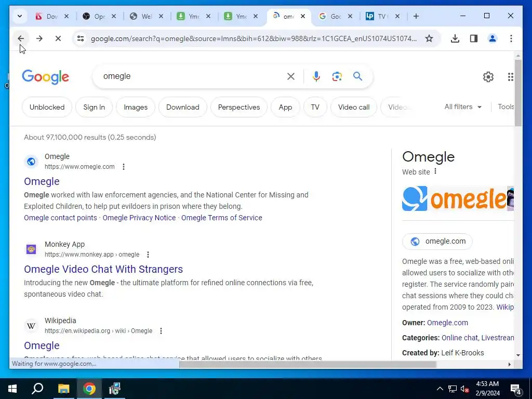532x399 pixels.
Task: Open options for Monkey App result
Action: pyautogui.click(x=148, y=255)
